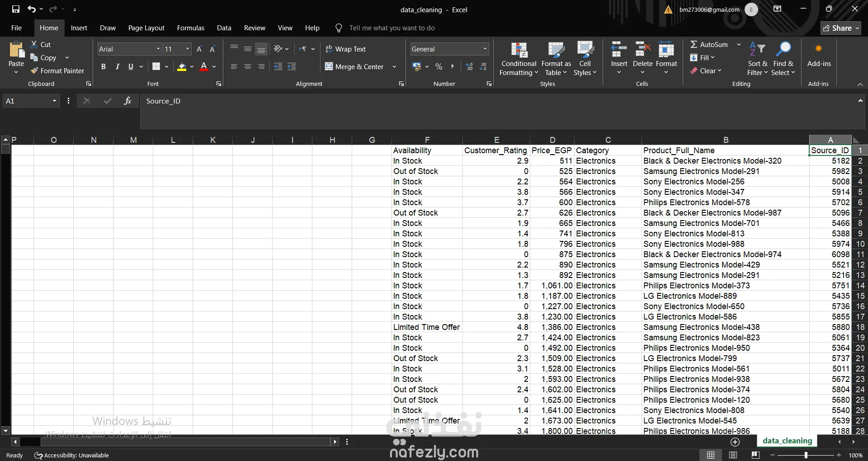Expand the AutoSum dropdown arrow
The height and width of the screenshot is (461, 868).
739,44
